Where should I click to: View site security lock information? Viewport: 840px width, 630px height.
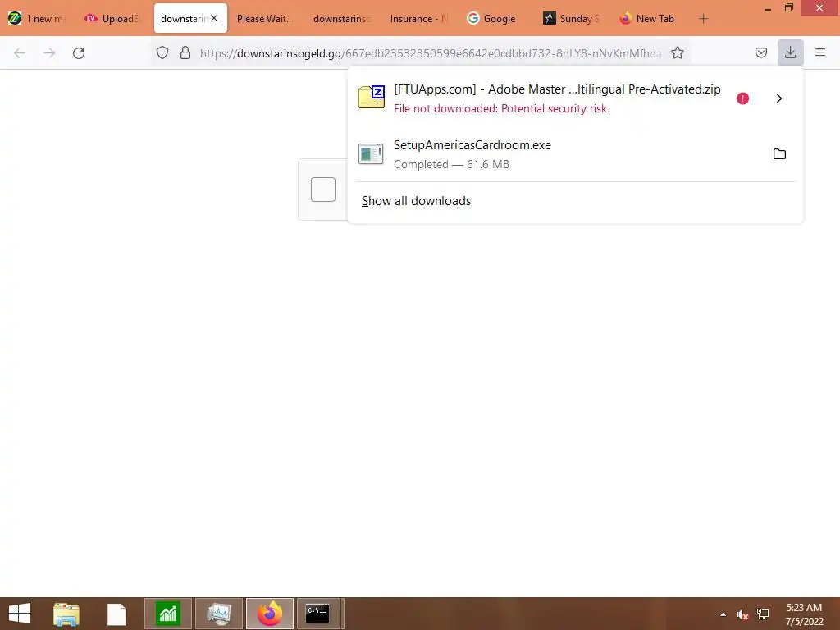point(185,52)
